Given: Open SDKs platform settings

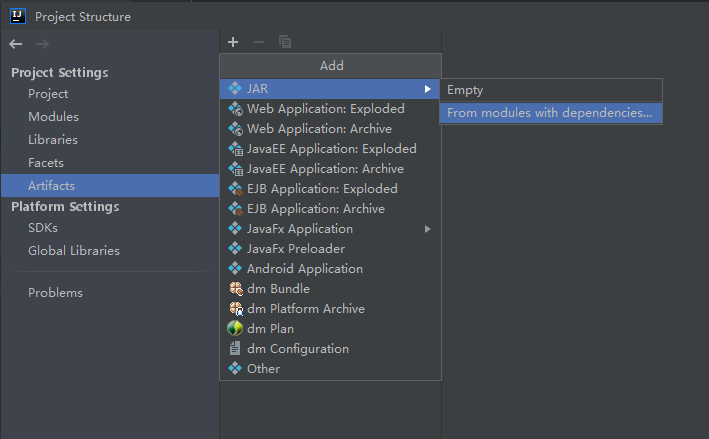Looking at the screenshot, I should tap(110, 227).
